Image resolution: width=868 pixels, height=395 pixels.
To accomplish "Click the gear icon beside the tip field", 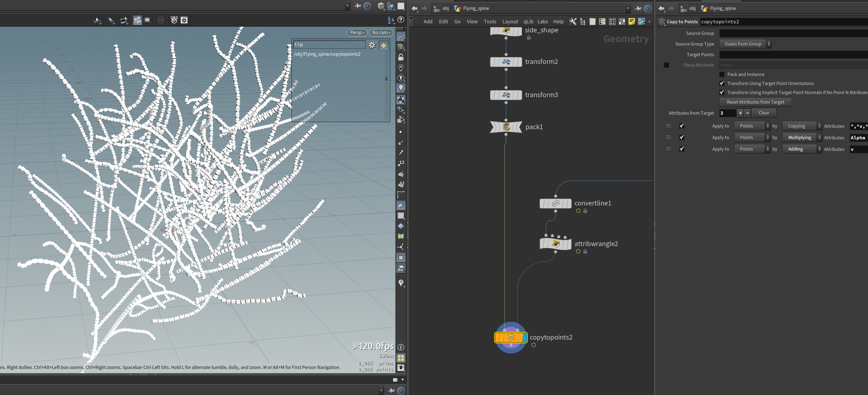I will (372, 45).
